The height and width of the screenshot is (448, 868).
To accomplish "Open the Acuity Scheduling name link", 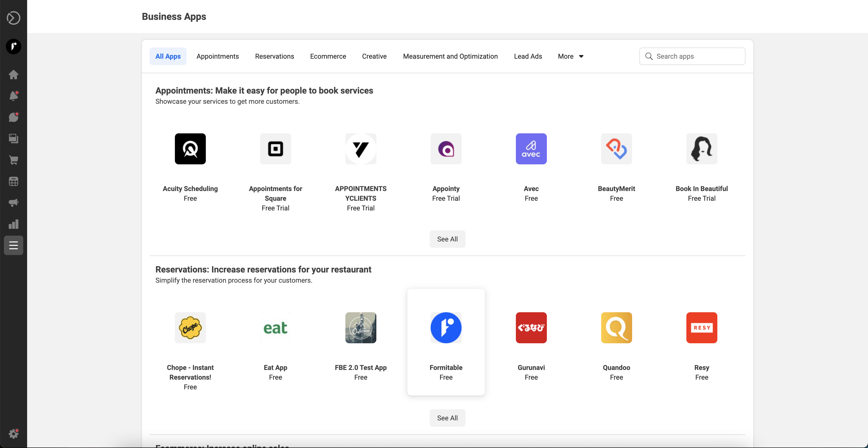I will tap(190, 189).
